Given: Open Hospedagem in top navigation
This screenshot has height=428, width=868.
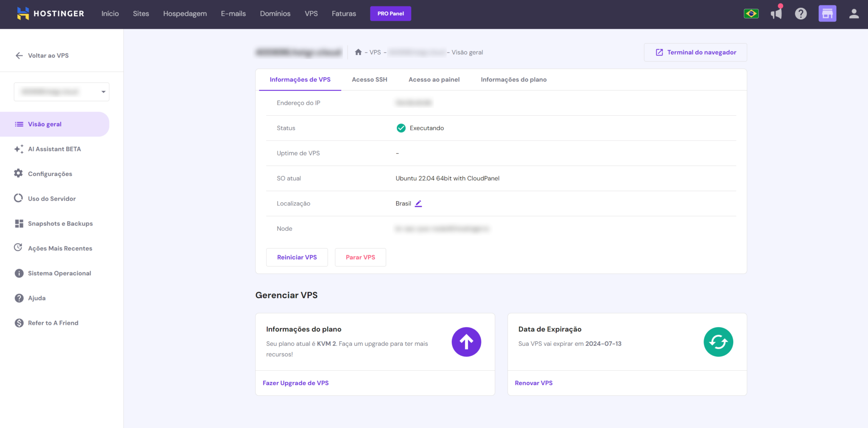Looking at the screenshot, I should click(185, 14).
